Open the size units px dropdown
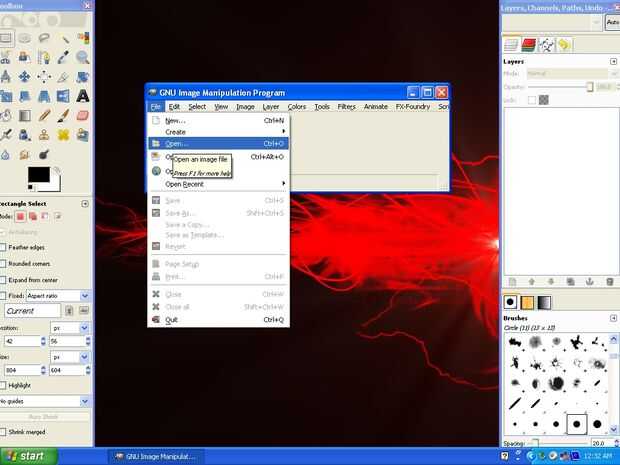Screen dimensions: 620x465 [x=70, y=357]
